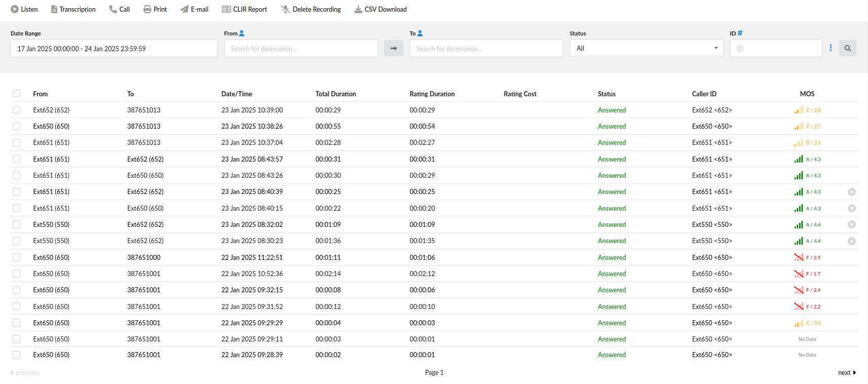Click Delete Recording in toolbar

[x=311, y=9]
